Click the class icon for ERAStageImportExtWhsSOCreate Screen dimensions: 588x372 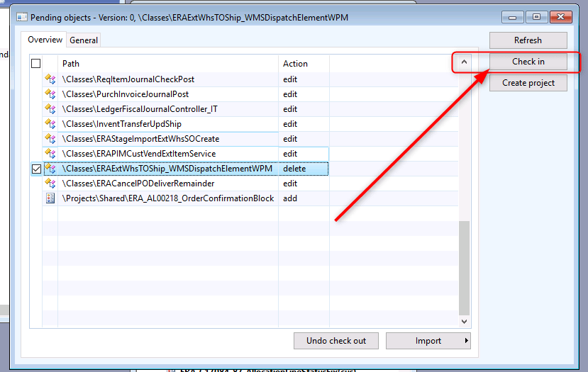tap(50, 139)
